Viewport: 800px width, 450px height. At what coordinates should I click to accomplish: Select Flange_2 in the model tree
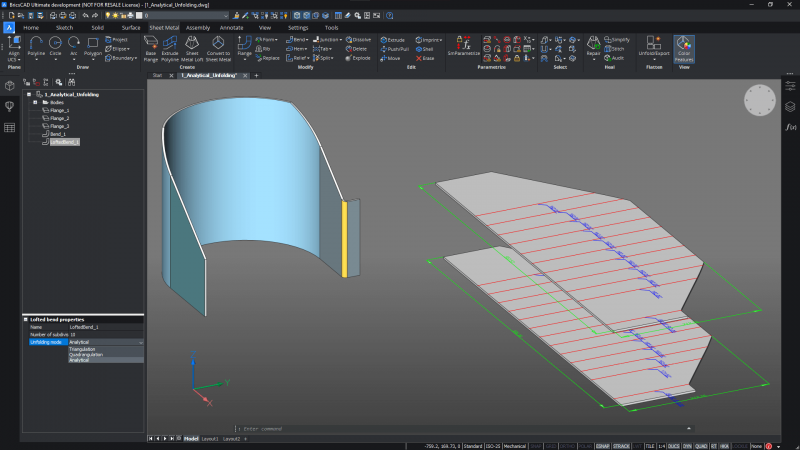[61, 118]
